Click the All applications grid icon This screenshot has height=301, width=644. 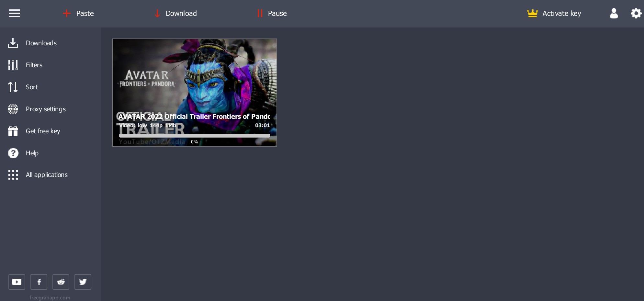(x=13, y=175)
